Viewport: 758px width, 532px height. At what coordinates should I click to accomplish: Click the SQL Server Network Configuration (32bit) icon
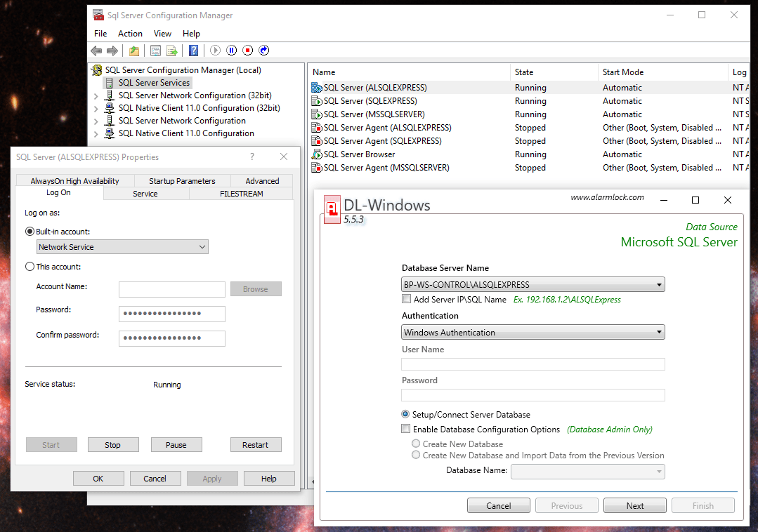click(x=110, y=95)
